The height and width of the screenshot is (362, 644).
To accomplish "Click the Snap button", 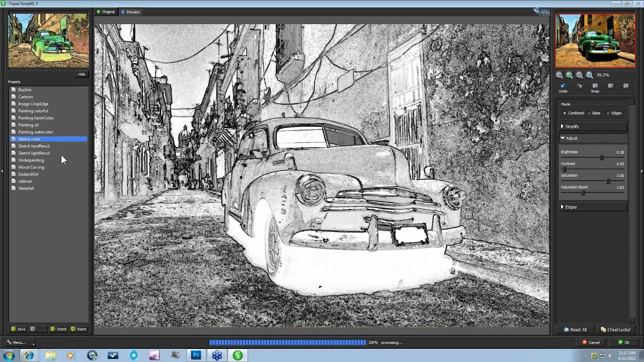I will pyautogui.click(x=595, y=88).
